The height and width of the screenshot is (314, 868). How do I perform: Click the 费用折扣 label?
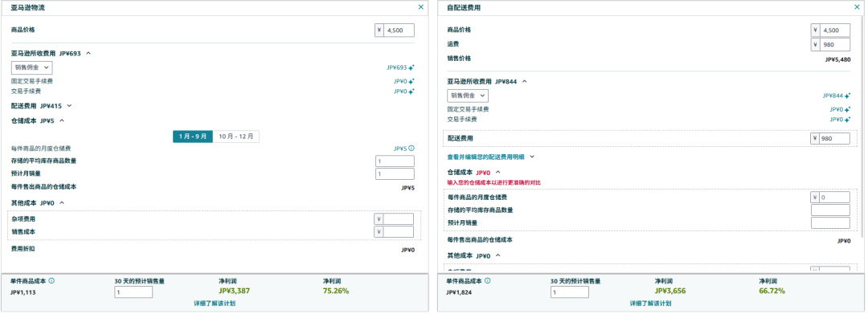[x=23, y=249]
